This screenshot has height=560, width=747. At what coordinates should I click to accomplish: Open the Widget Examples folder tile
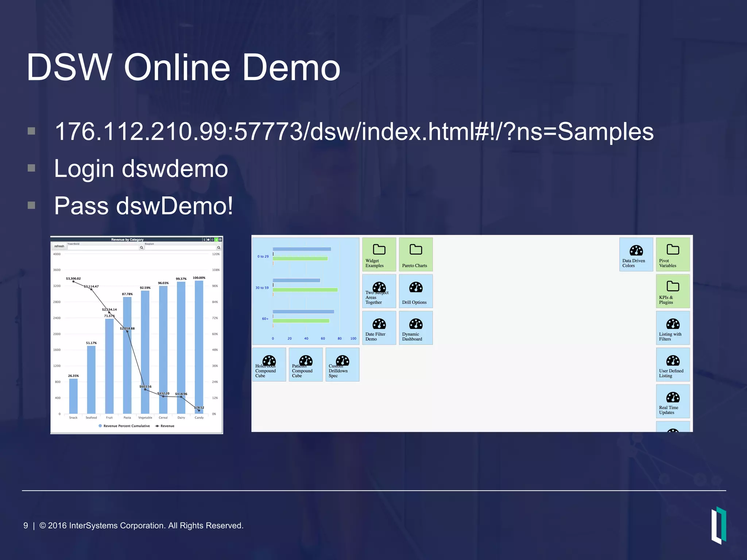point(379,254)
